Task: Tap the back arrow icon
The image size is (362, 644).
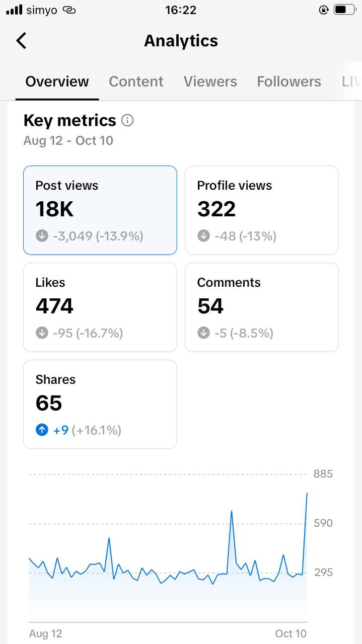Action: click(21, 41)
